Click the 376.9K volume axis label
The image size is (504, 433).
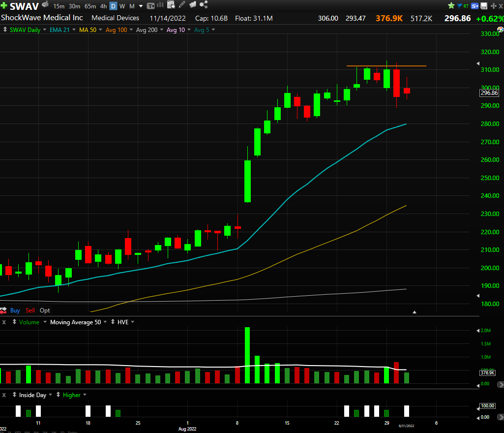point(488,373)
